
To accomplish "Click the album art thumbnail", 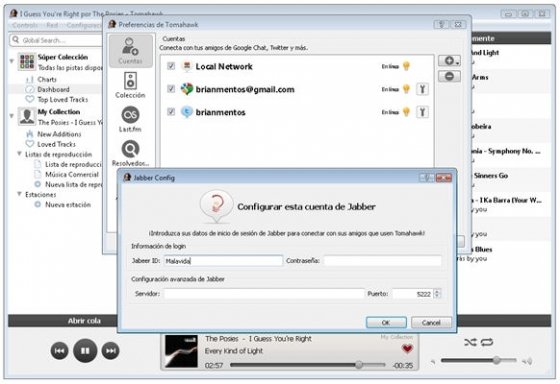I will pos(181,351).
